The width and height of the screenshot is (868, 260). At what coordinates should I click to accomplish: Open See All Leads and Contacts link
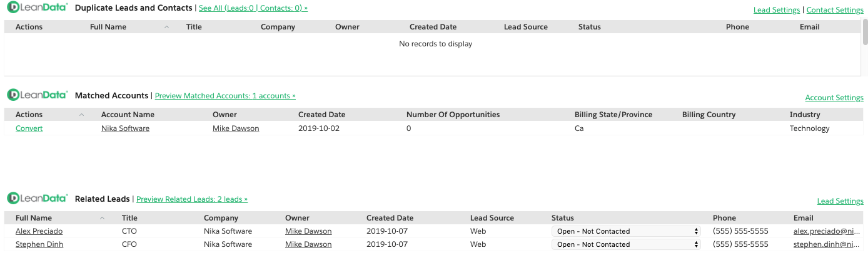click(x=253, y=8)
